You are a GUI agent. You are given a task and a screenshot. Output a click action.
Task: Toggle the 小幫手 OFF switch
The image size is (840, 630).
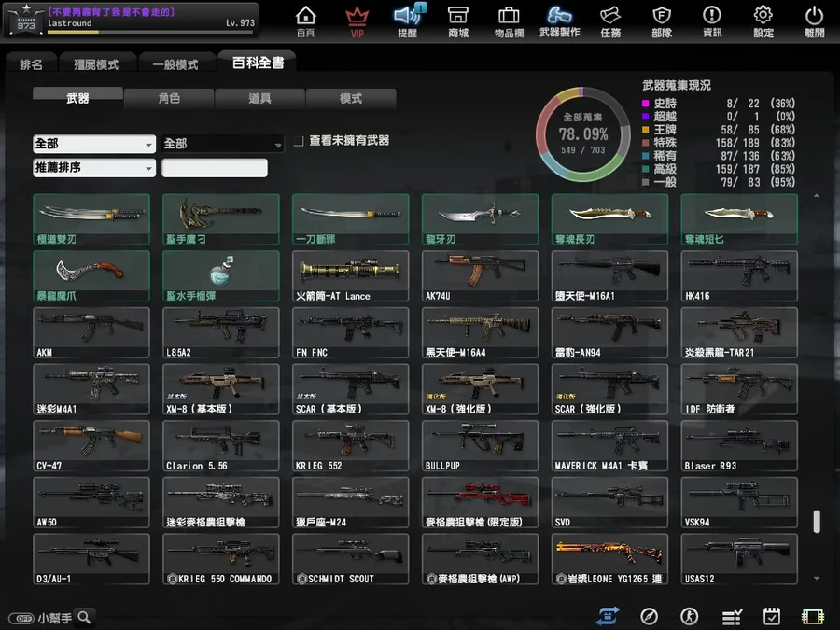(21, 618)
